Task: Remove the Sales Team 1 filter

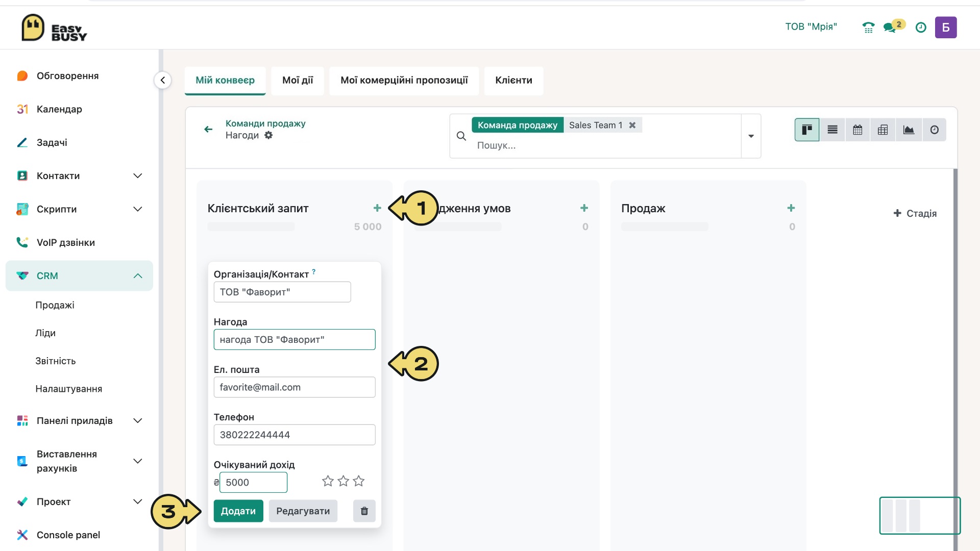Action: click(x=632, y=125)
